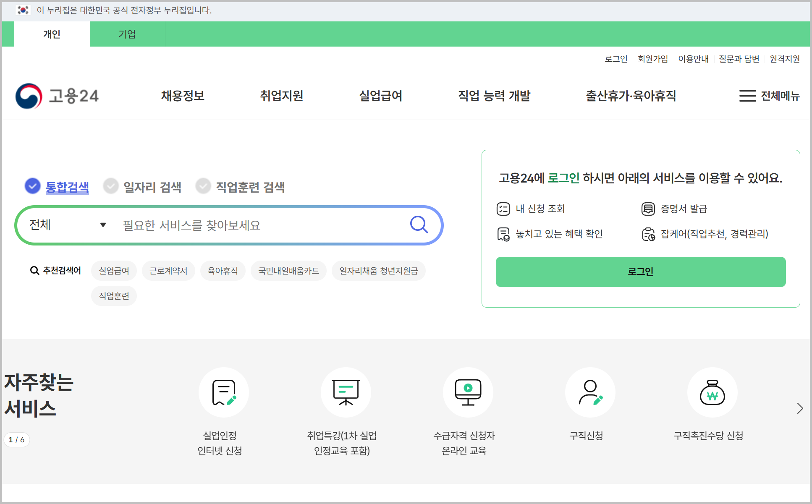Open 구직신청 person icon
This screenshot has height=504, width=812.
pos(590,392)
